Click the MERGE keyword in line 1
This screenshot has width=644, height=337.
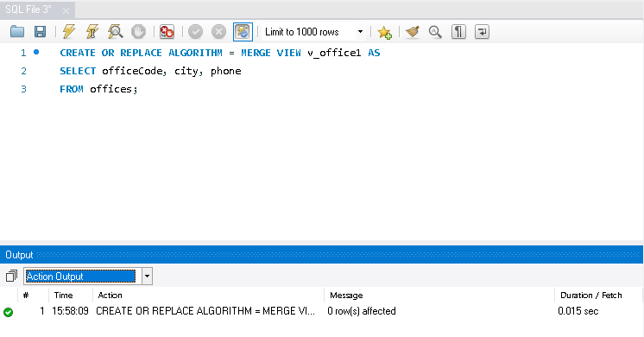coord(256,53)
